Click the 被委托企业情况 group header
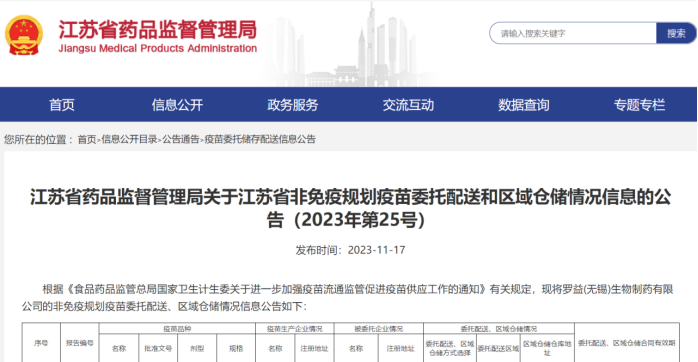The image size is (698, 362). [379, 329]
